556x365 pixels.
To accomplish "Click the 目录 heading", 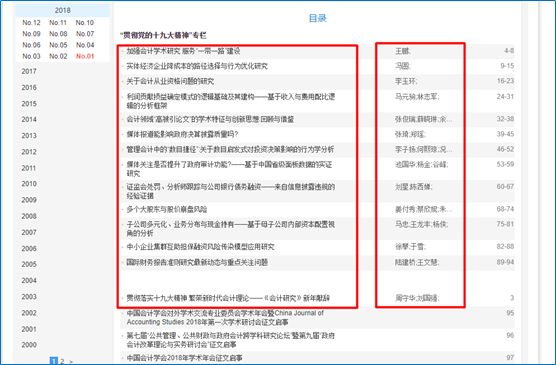I will pyautogui.click(x=317, y=18).
